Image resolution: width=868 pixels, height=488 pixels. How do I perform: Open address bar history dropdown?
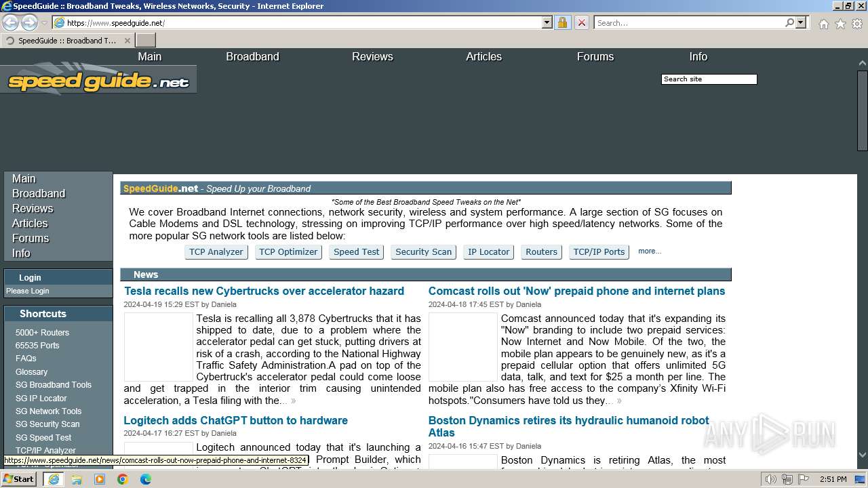(547, 22)
